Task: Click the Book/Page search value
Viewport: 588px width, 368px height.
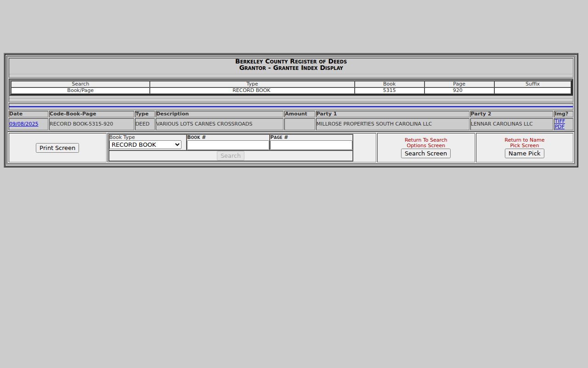Action: 80,91
